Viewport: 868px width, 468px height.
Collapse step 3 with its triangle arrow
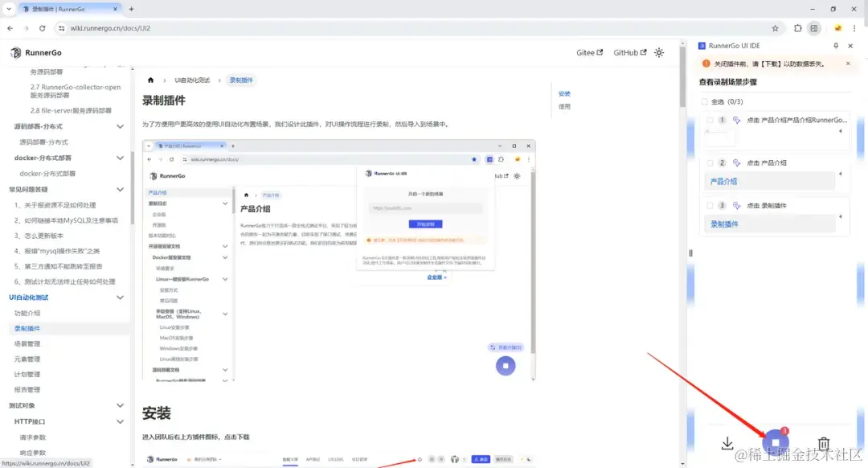pyautogui.click(x=841, y=216)
